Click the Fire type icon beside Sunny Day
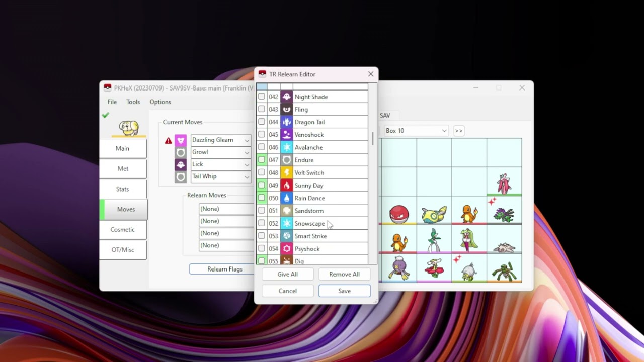Image resolution: width=644 pixels, height=362 pixels. pos(286,185)
